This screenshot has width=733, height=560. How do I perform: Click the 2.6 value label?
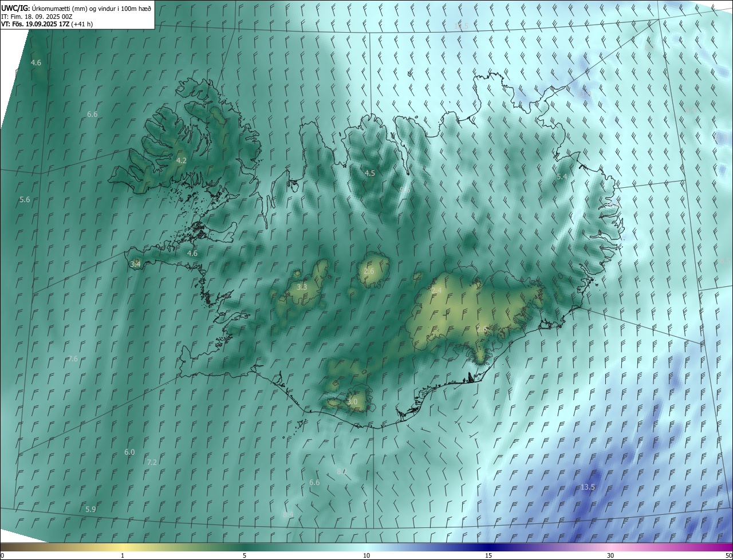point(369,271)
